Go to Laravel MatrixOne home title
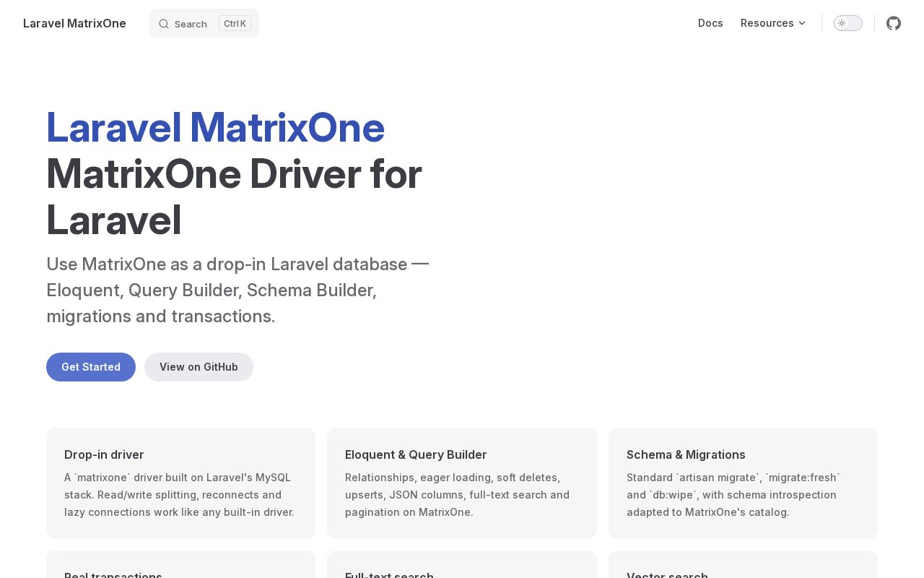The height and width of the screenshot is (578, 924). pos(74,23)
